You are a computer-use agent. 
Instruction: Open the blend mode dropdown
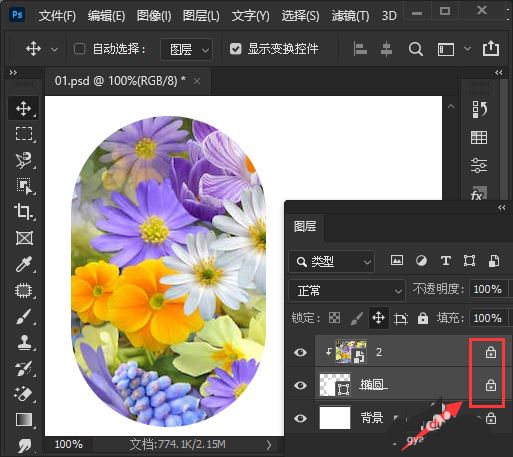point(347,291)
